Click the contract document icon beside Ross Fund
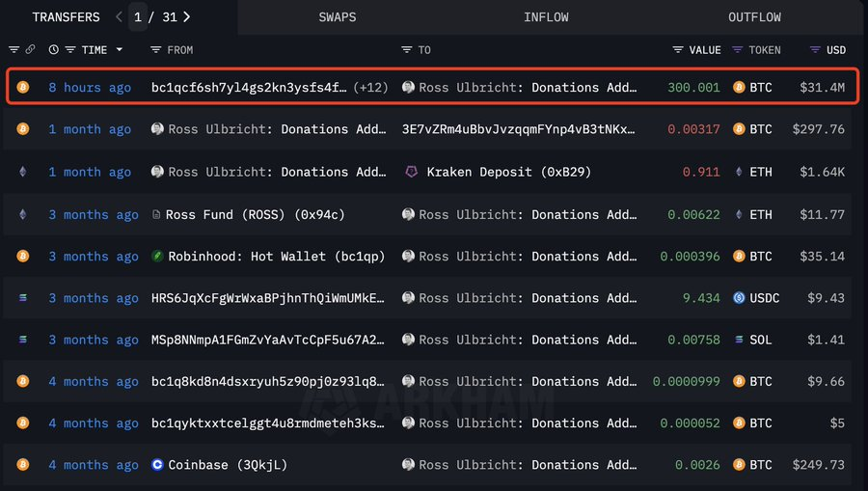Image resolution: width=868 pixels, height=491 pixels. 156,214
